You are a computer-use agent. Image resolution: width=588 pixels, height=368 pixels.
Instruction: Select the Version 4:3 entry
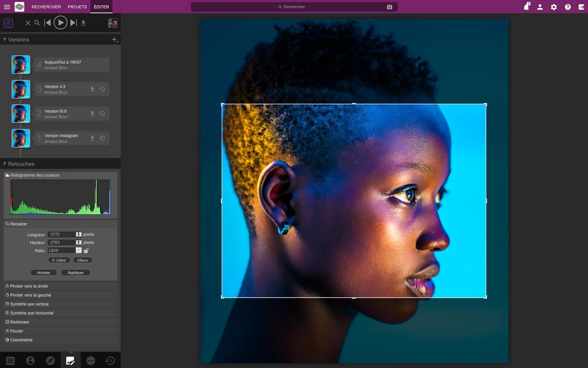72,89
